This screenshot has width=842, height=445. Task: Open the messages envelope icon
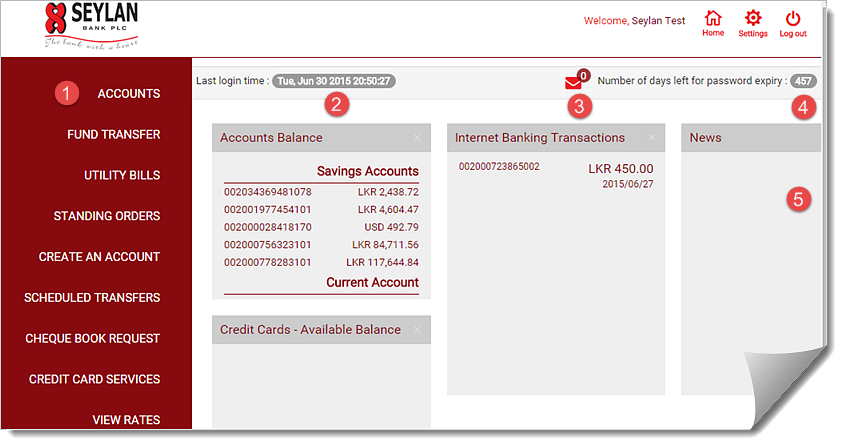point(573,83)
